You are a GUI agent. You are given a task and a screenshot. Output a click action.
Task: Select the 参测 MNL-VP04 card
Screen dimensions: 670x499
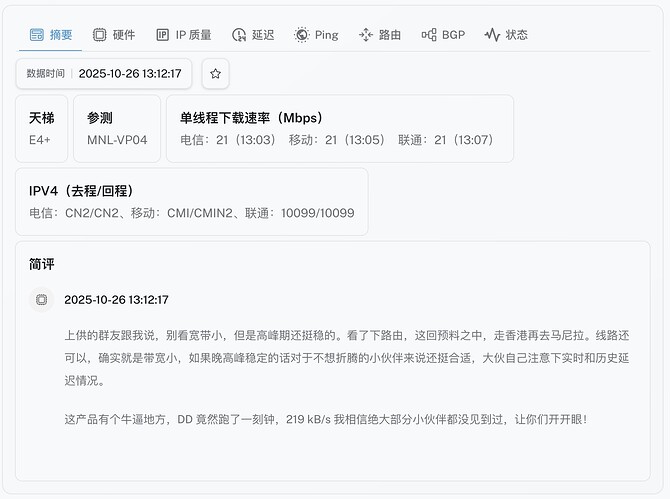(117, 128)
